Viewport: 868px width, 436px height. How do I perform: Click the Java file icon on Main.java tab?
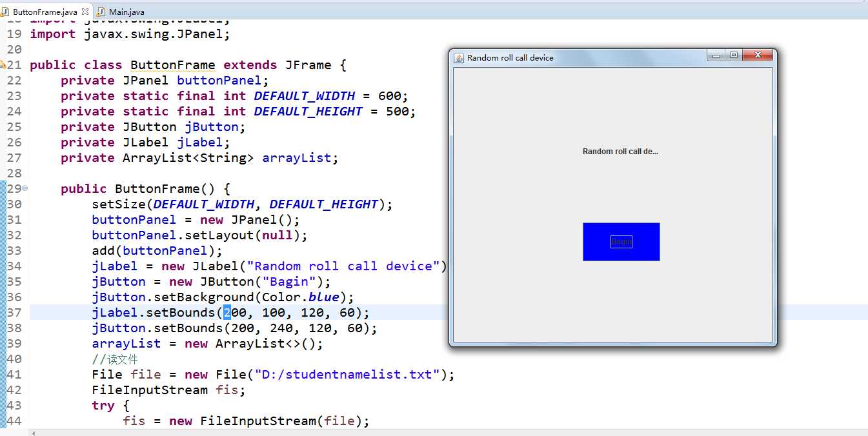pos(101,12)
